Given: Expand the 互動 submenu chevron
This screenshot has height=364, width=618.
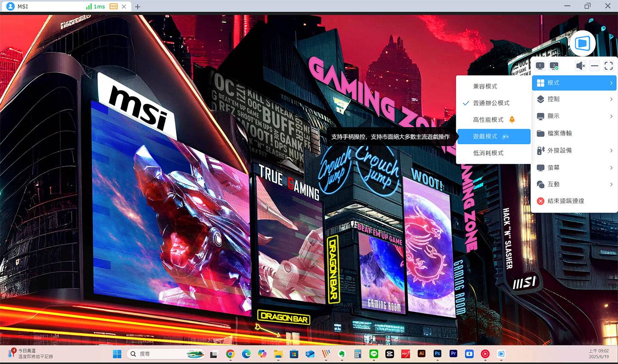Looking at the screenshot, I should click(611, 184).
